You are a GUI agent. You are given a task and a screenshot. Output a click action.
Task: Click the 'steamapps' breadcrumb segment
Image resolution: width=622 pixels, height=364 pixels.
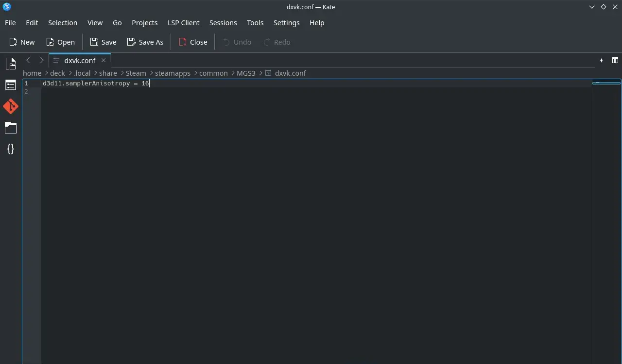[173, 73]
